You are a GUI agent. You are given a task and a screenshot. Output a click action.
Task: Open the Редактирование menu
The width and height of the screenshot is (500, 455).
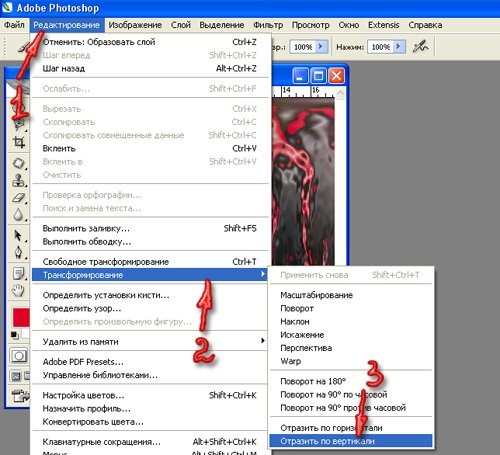[x=67, y=25]
